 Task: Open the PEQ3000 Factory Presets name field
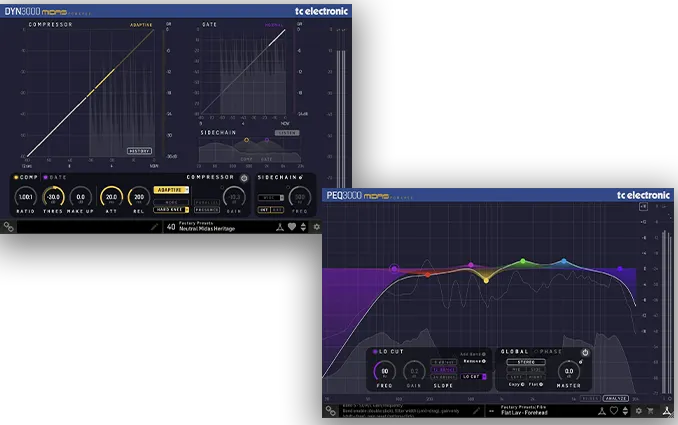[524, 410]
